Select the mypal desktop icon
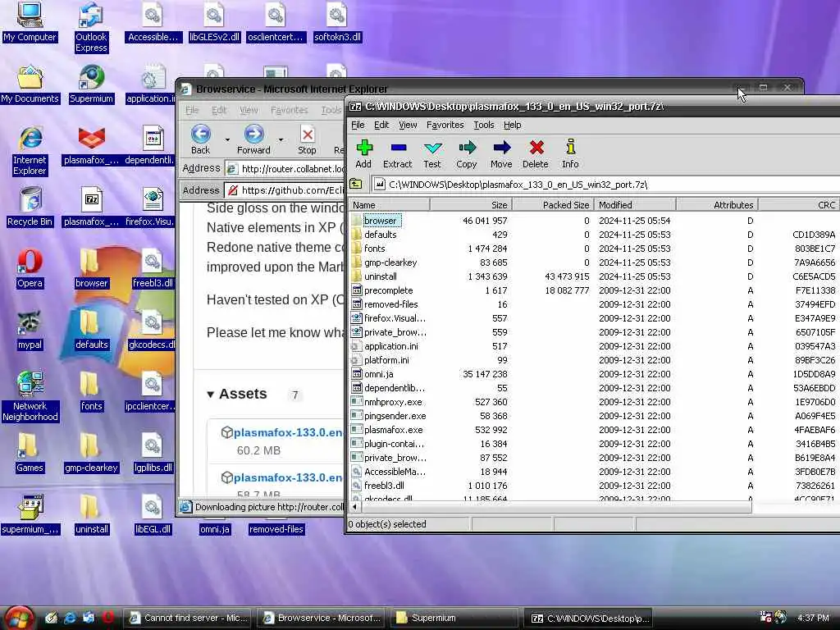 pyautogui.click(x=30, y=330)
